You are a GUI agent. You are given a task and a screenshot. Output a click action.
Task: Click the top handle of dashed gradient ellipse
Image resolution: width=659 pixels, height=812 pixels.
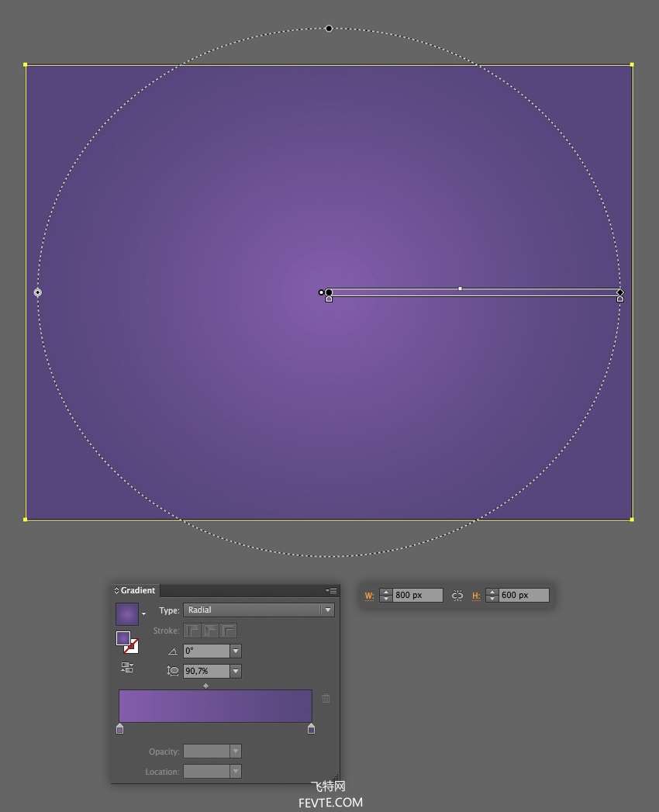pos(329,29)
